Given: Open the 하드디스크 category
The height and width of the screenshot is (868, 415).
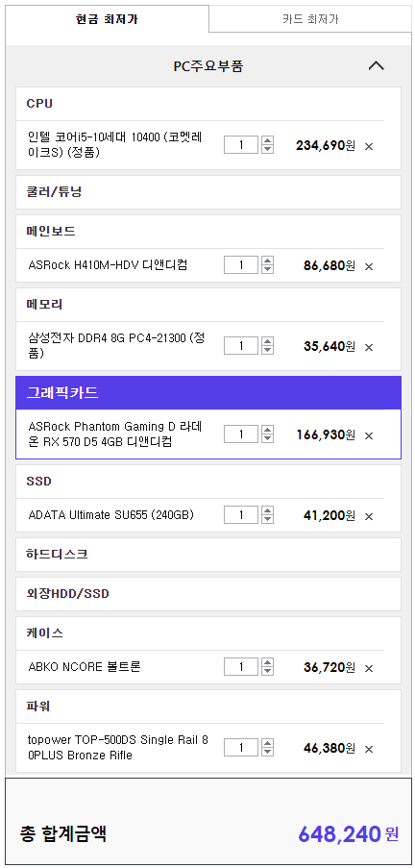Looking at the screenshot, I should [x=208, y=554].
